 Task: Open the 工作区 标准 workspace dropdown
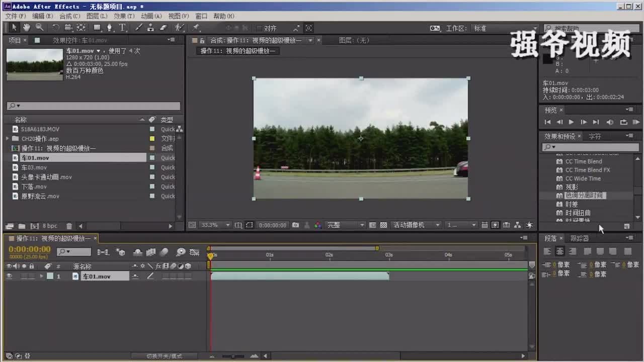(505, 28)
